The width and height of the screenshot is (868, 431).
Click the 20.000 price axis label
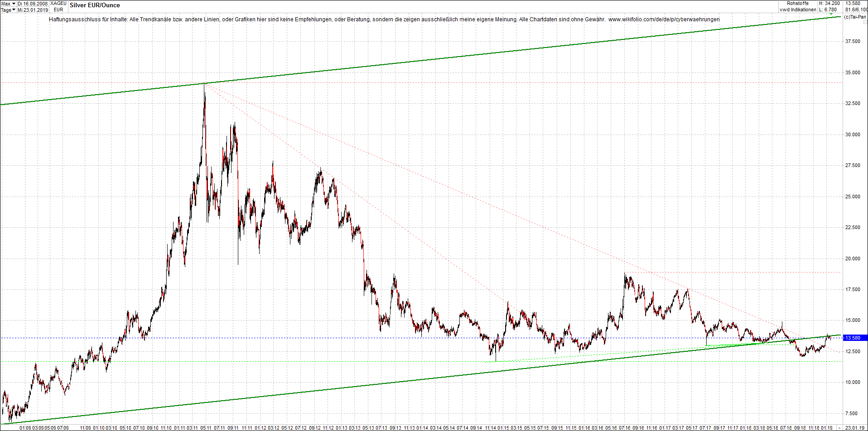[x=853, y=259]
